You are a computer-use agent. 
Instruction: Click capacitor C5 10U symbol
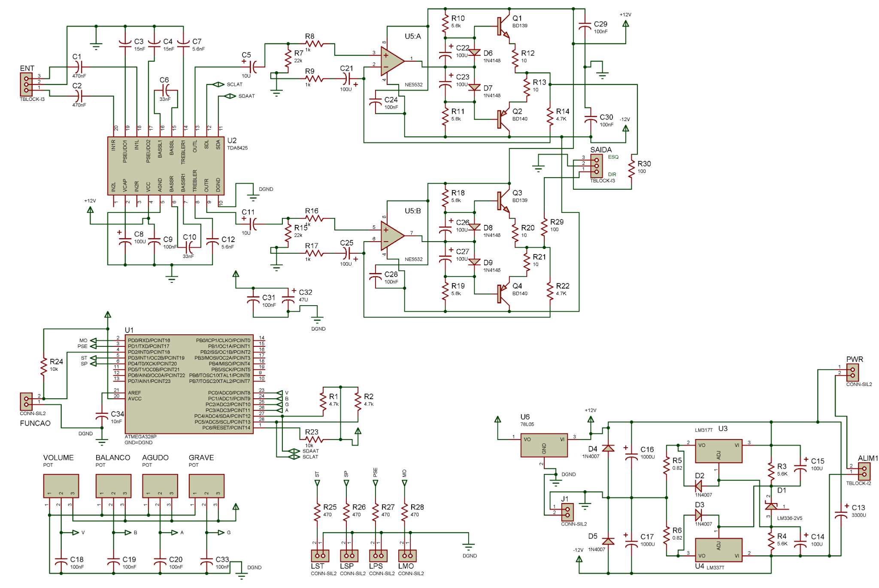pyautogui.click(x=253, y=67)
